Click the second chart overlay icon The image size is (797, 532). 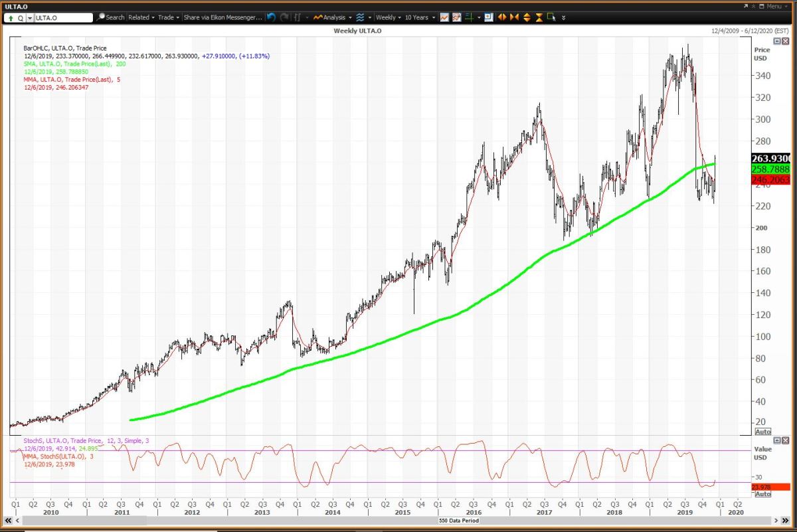pyautogui.click(x=456, y=17)
